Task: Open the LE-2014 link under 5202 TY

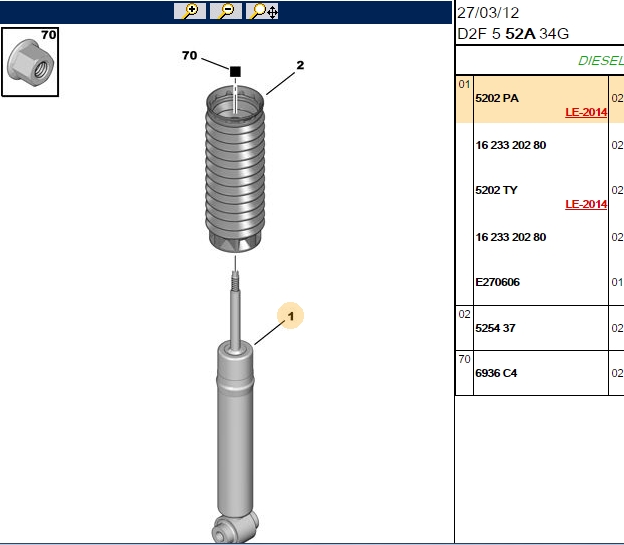Action: 586,204
